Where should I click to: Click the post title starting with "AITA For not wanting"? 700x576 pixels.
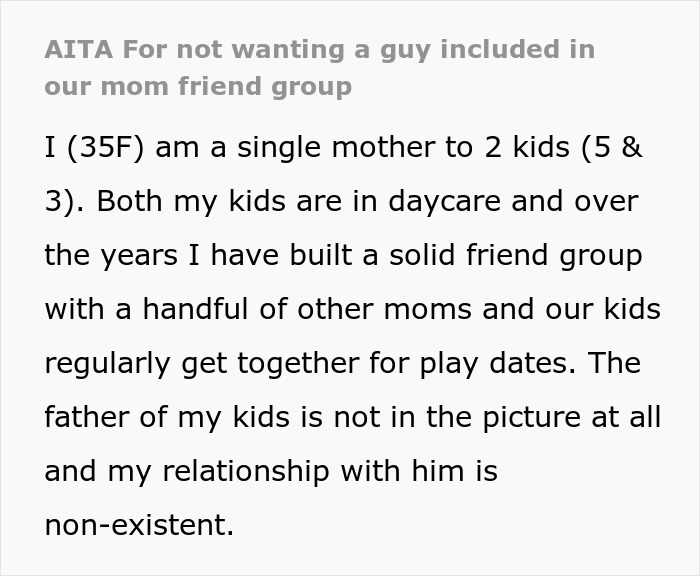click(x=319, y=50)
